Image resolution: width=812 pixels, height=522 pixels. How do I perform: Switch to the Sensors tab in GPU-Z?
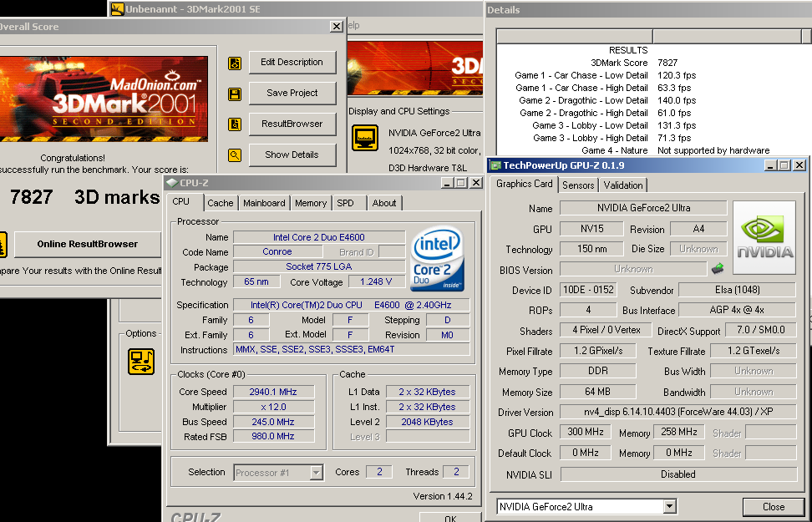coord(578,185)
